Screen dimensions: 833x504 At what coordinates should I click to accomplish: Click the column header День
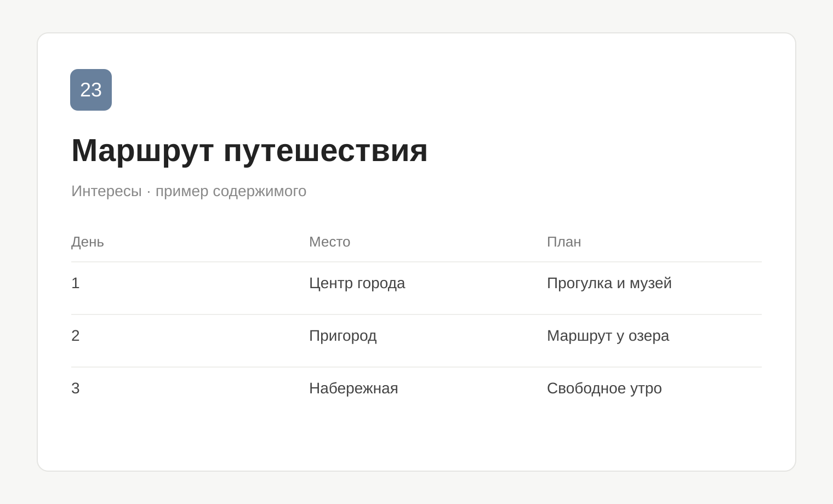click(x=88, y=242)
